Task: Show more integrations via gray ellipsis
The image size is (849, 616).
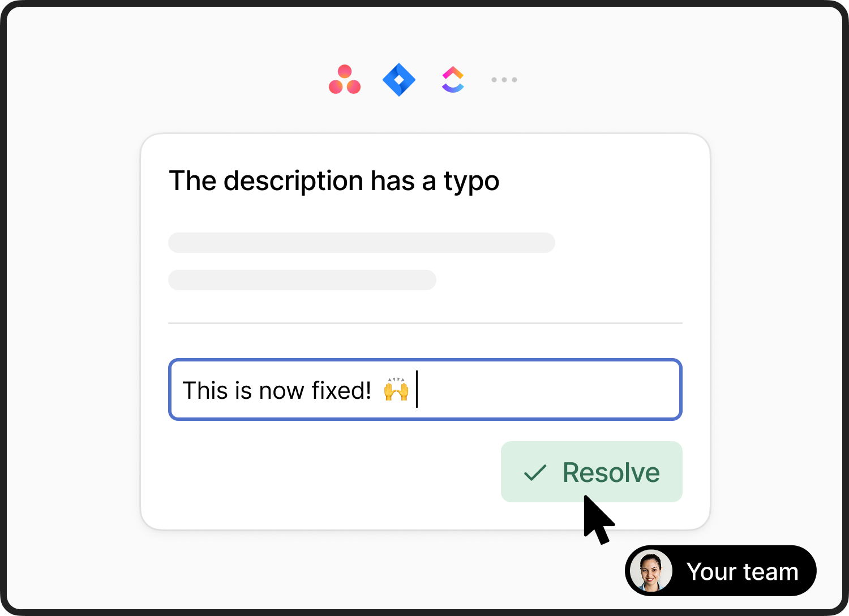Action: pyautogui.click(x=504, y=80)
